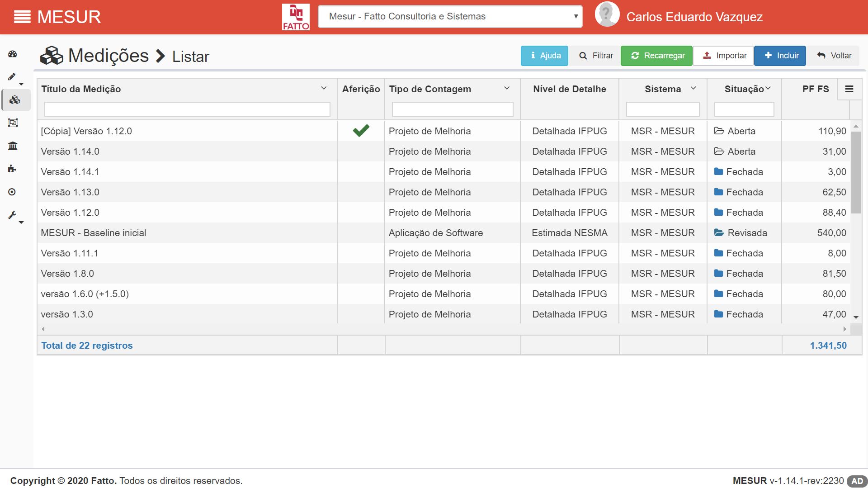868x488 pixels.
Task: Open the hamburger menu next to MESUR
Action: point(22,17)
